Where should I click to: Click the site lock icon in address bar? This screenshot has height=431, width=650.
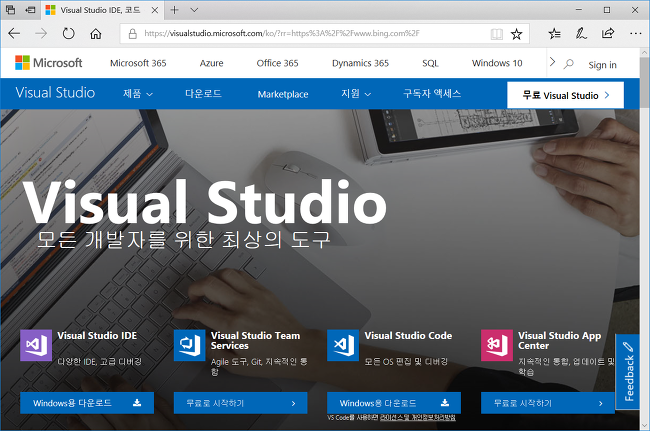pos(133,34)
